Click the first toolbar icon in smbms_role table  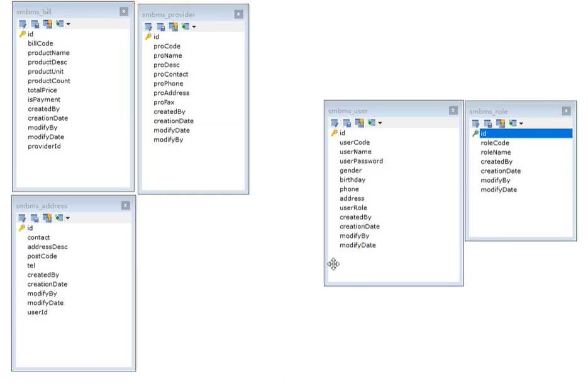pyautogui.click(x=475, y=123)
